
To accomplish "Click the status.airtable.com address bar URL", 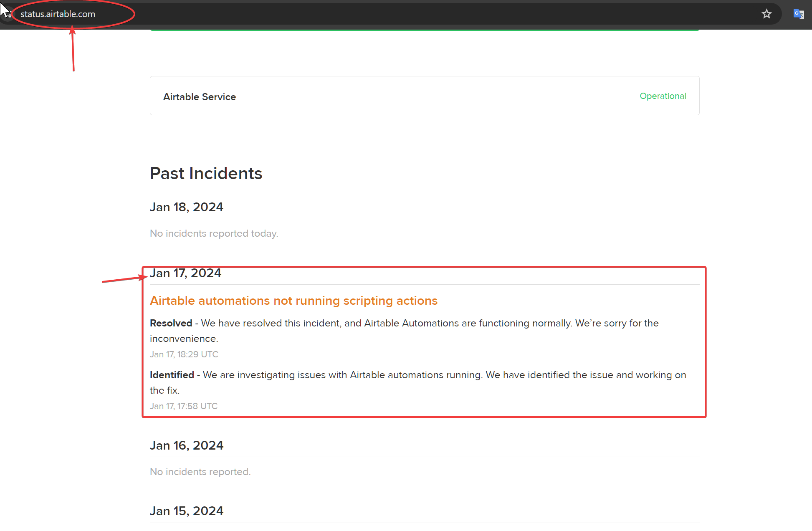I will pos(58,14).
